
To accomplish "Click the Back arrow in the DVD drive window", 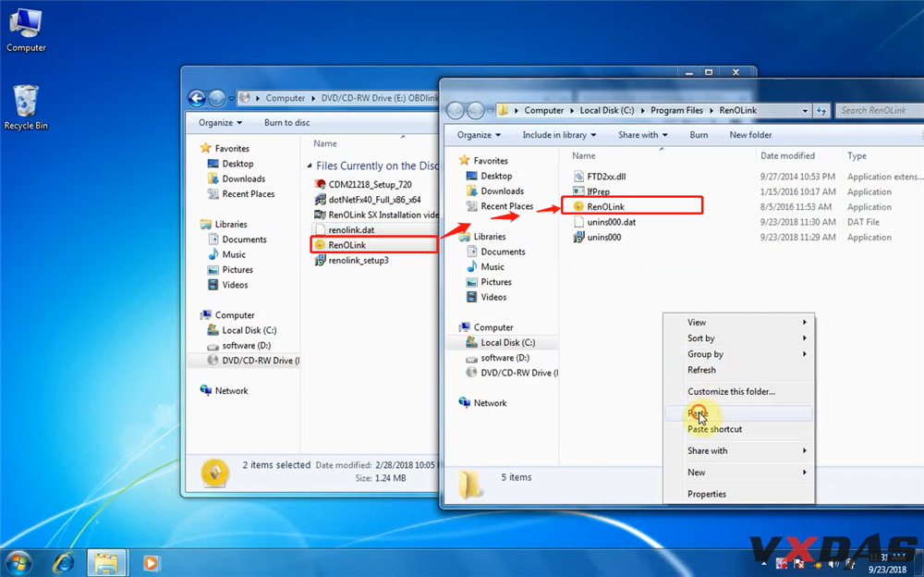I will point(197,98).
